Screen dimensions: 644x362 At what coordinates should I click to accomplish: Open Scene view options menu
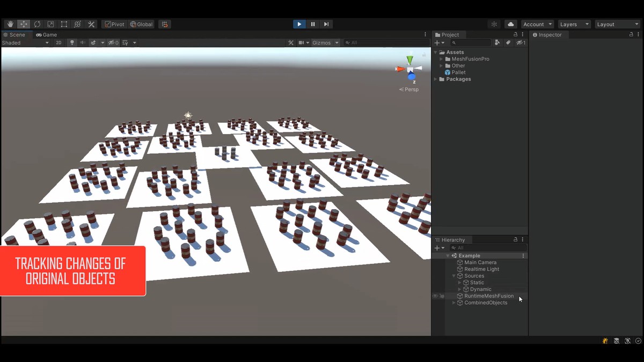tap(426, 34)
